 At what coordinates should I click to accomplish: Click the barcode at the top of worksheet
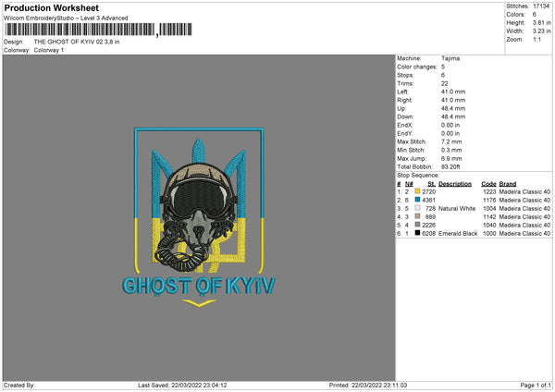(98, 30)
